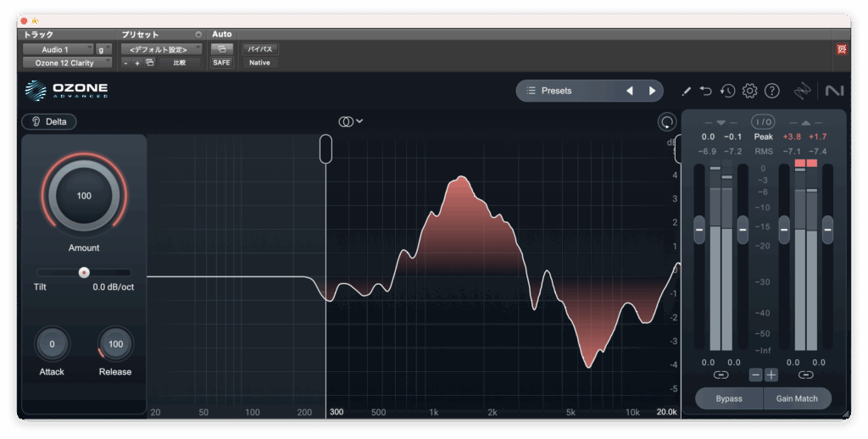Open the Presets list
The image size is (868, 439).
(x=568, y=91)
